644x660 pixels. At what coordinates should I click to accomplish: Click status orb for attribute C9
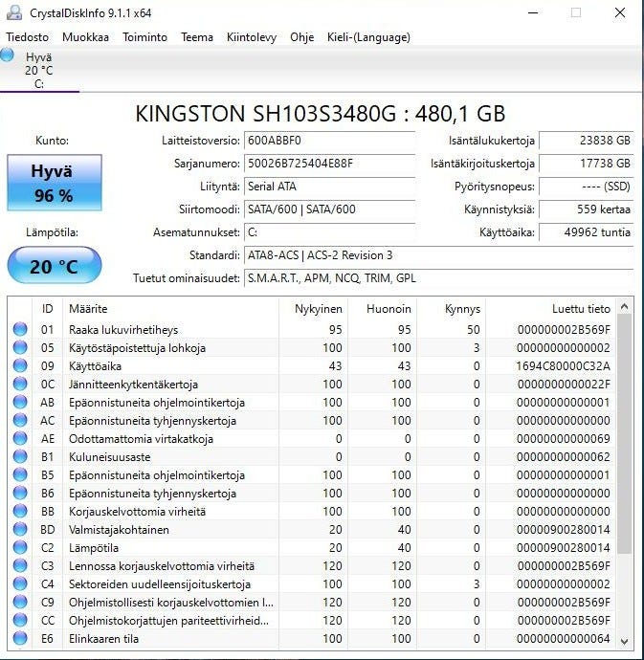pos(20,602)
